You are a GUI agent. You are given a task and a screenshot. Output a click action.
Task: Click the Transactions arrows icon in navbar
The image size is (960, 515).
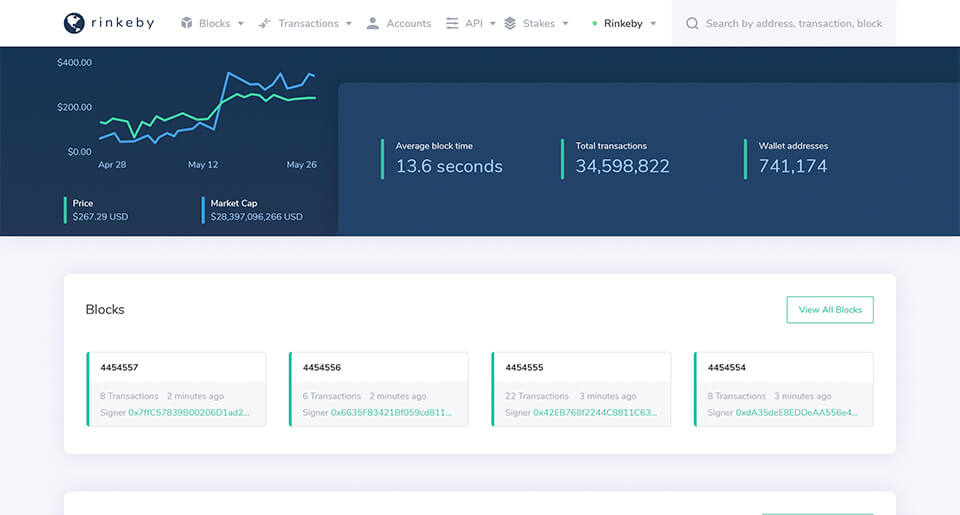(265, 23)
